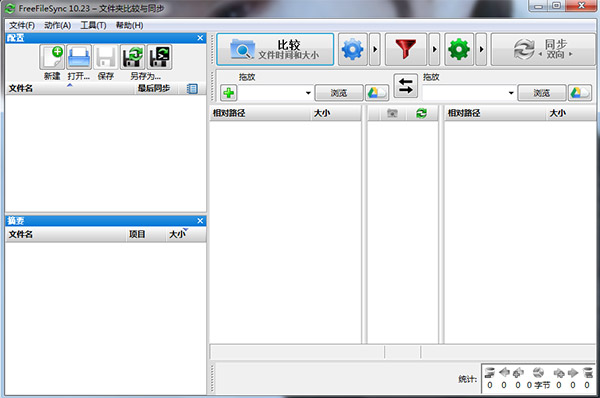Click the right-side 浏览 browse button
Image resolution: width=600 pixels, height=398 pixels.
click(x=541, y=93)
